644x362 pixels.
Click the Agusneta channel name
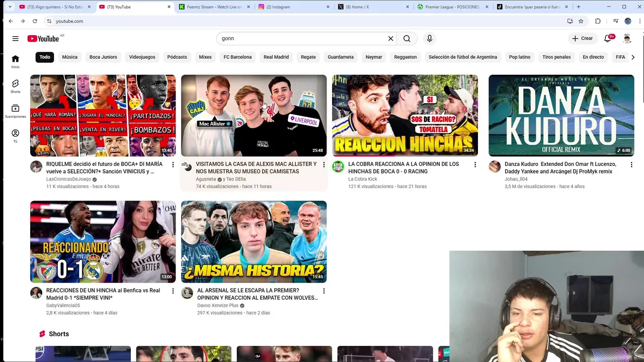pos(206,179)
